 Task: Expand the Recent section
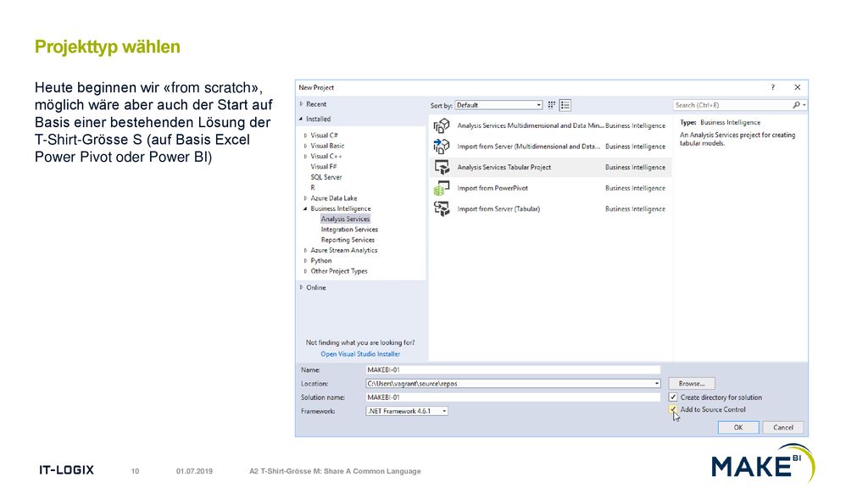(301, 104)
